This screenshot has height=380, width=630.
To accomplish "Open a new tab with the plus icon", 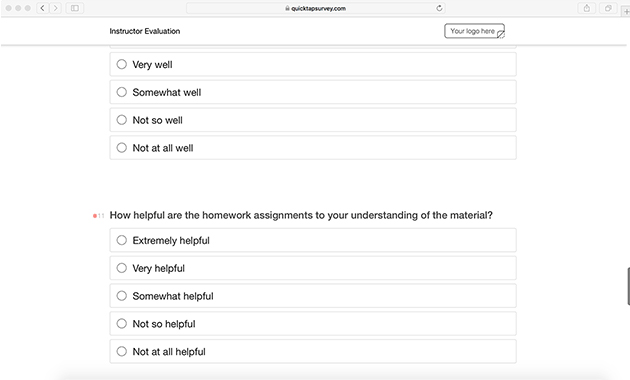I will coord(626,12).
